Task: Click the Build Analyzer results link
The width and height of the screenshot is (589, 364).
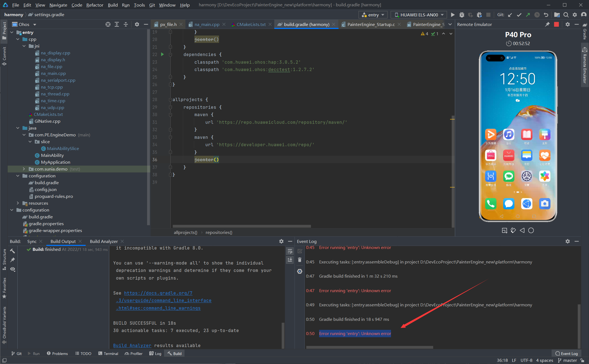Action: 131,345
